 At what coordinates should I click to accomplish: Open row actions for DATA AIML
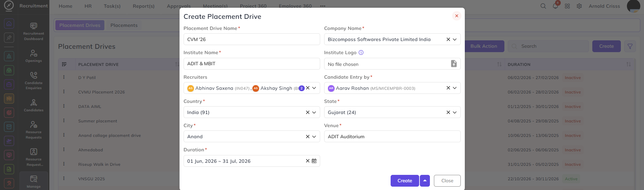(x=64, y=106)
